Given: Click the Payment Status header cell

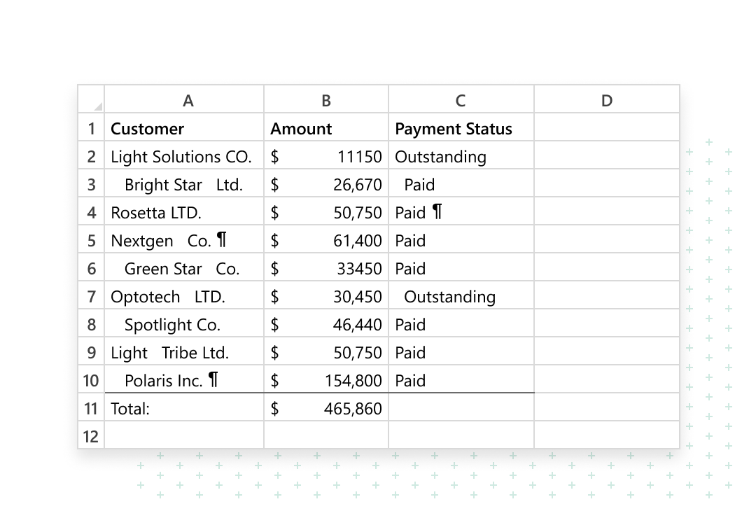Looking at the screenshot, I should coord(461,129).
